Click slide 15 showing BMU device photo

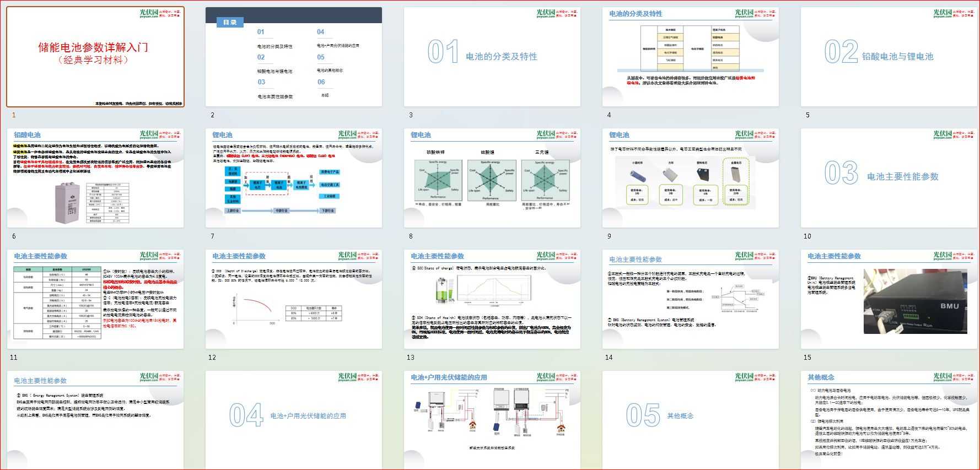pyautogui.click(x=889, y=299)
